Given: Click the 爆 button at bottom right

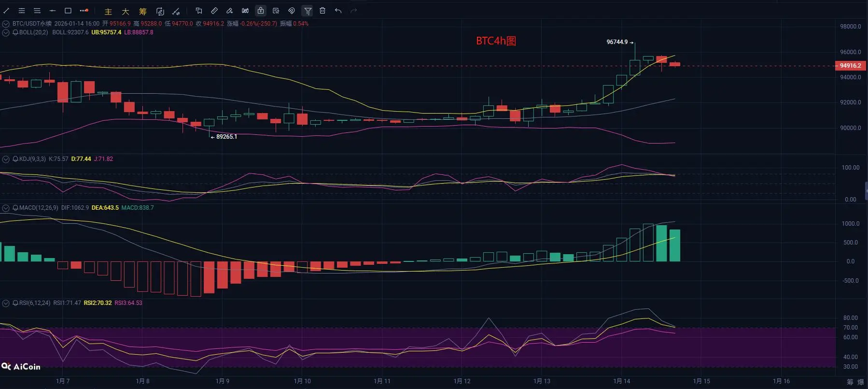Looking at the screenshot, I should [x=861, y=382].
